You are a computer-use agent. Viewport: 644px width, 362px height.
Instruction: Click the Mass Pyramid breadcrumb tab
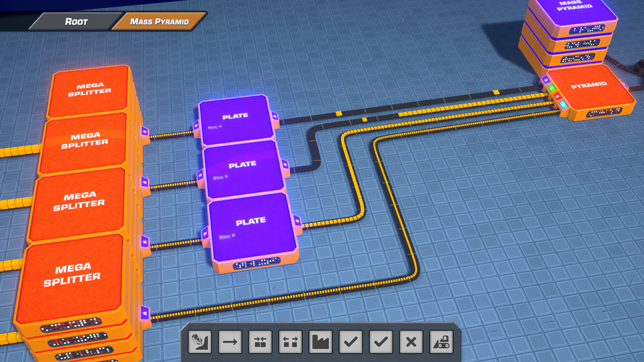(160, 21)
